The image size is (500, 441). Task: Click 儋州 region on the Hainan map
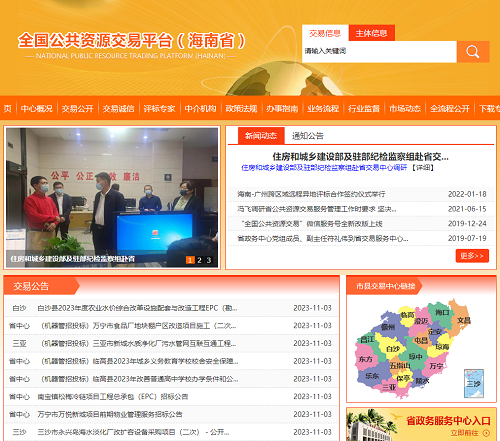(x=388, y=327)
